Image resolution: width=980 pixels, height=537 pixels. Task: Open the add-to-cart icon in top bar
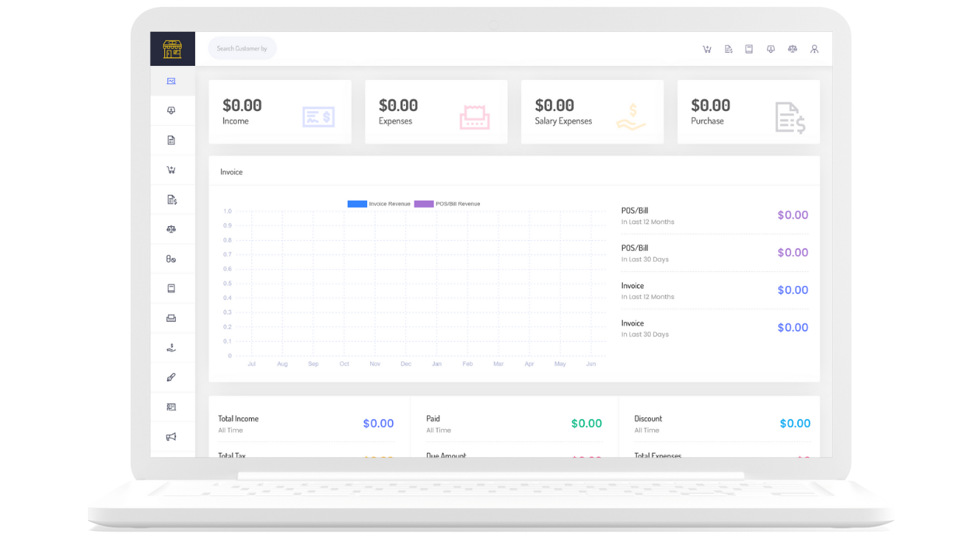[707, 49]
